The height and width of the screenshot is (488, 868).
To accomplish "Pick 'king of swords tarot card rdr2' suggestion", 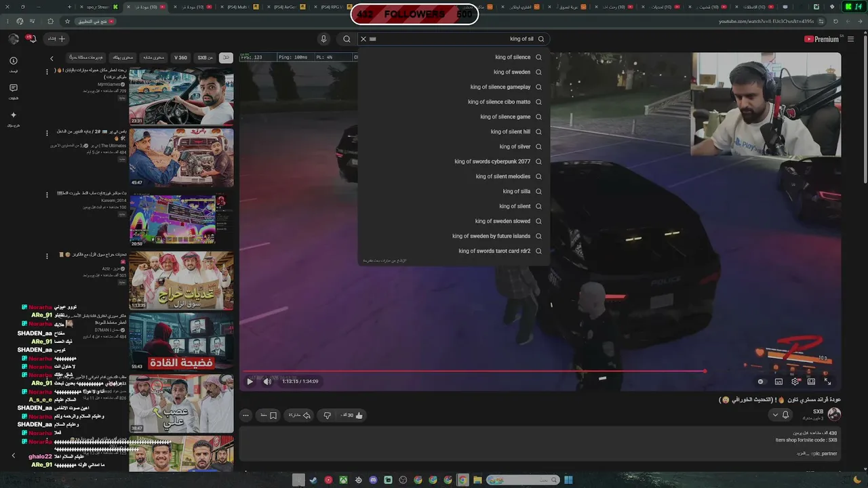I will (x=454, y=251).
